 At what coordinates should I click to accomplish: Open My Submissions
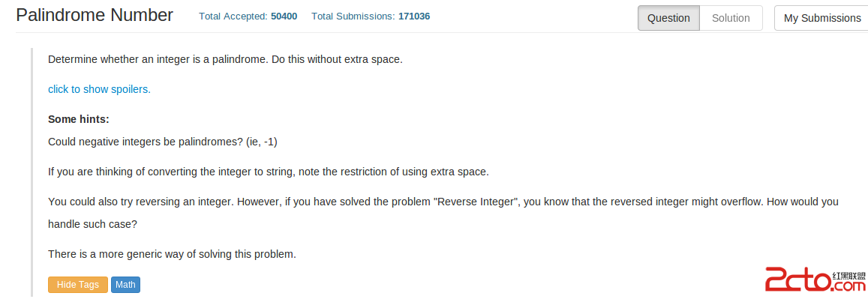pos(821,18)
